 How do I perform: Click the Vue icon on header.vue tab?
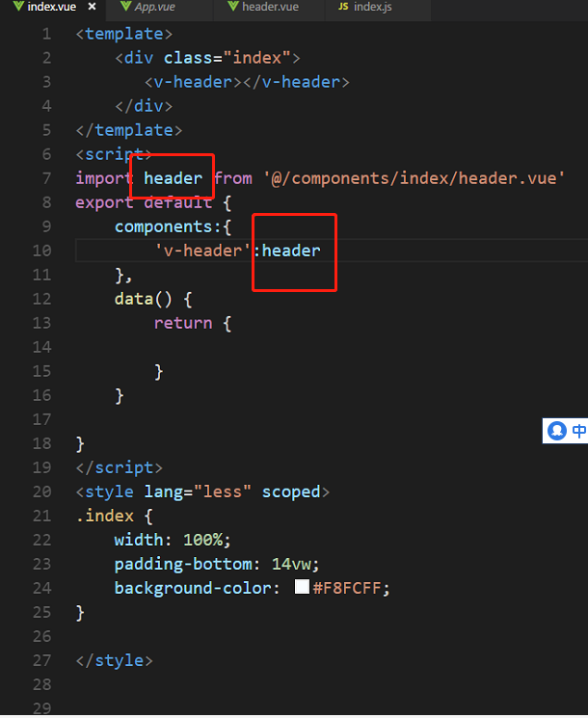[x=233, y=7]
